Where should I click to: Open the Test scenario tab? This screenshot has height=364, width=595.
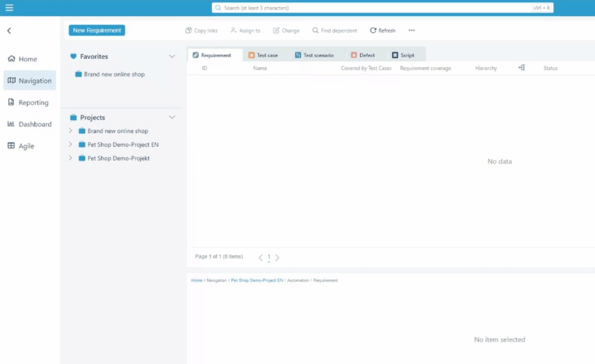coord(314,55)
